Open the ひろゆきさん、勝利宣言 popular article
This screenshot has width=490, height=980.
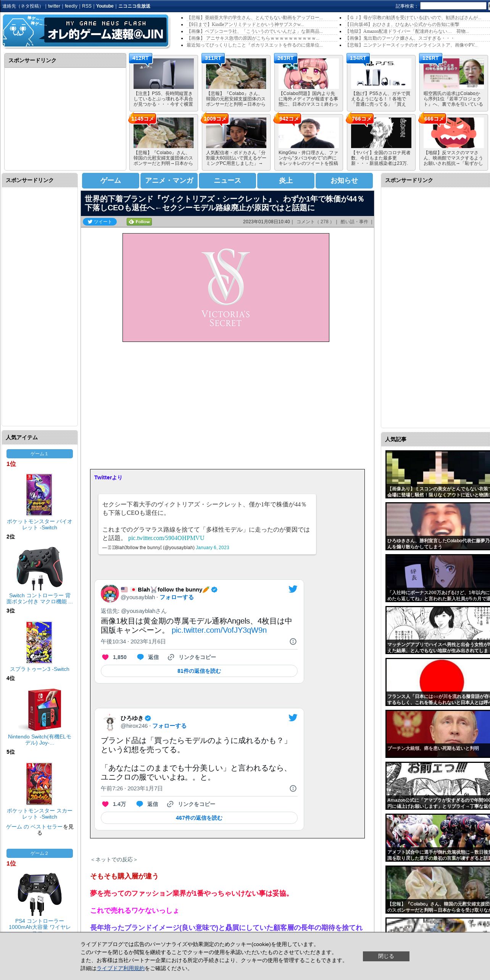click(438, 526)
